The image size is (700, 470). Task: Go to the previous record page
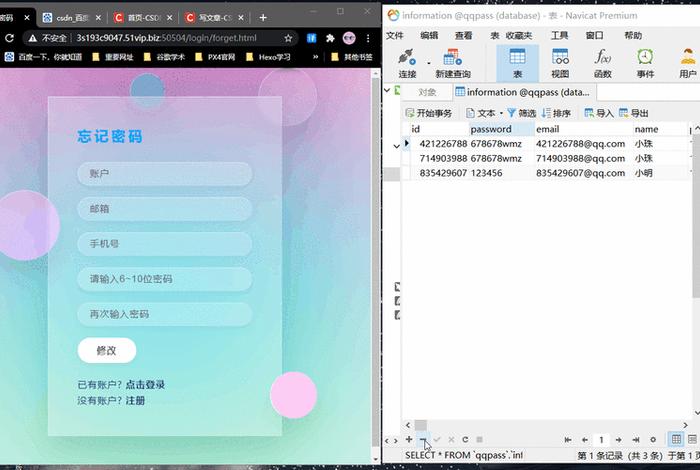coord(585,440)
